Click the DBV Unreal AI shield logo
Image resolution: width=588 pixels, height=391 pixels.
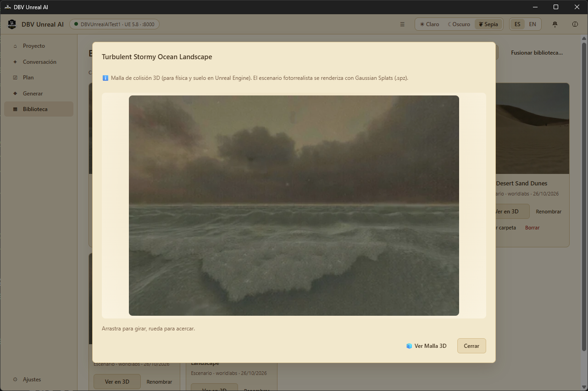point(12,24)
